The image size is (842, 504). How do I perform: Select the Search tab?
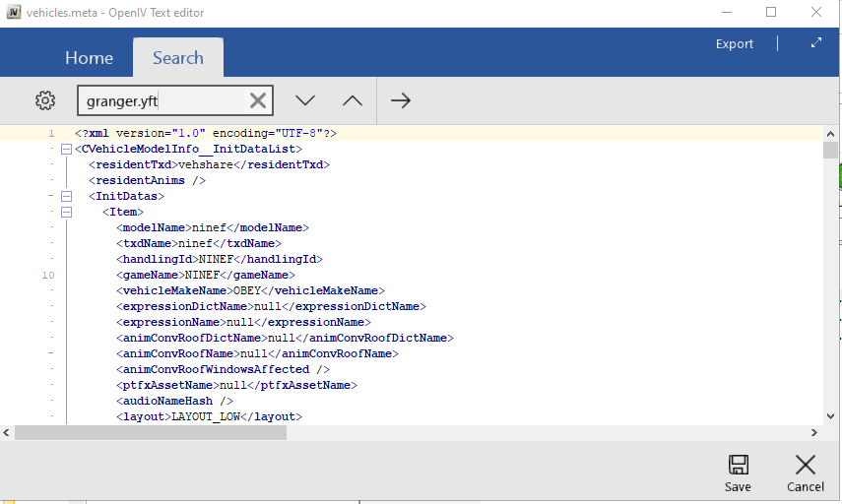pyautogui.click(x=177, y=58)
